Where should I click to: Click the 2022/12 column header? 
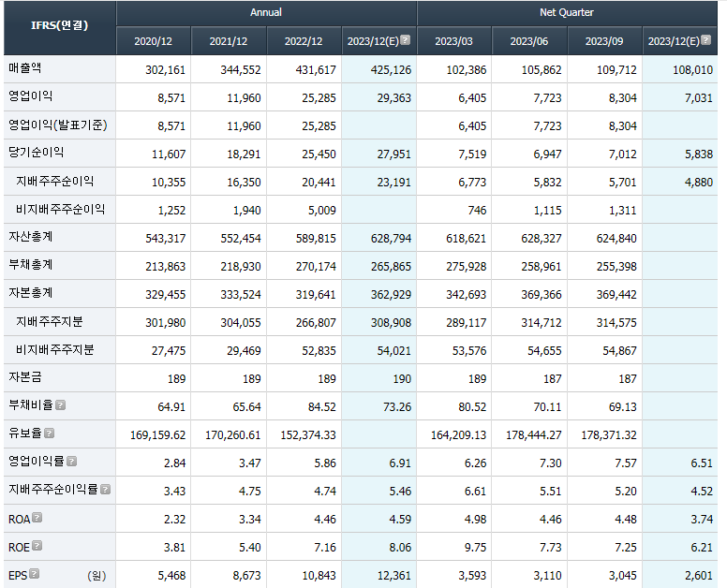[304, 41]
